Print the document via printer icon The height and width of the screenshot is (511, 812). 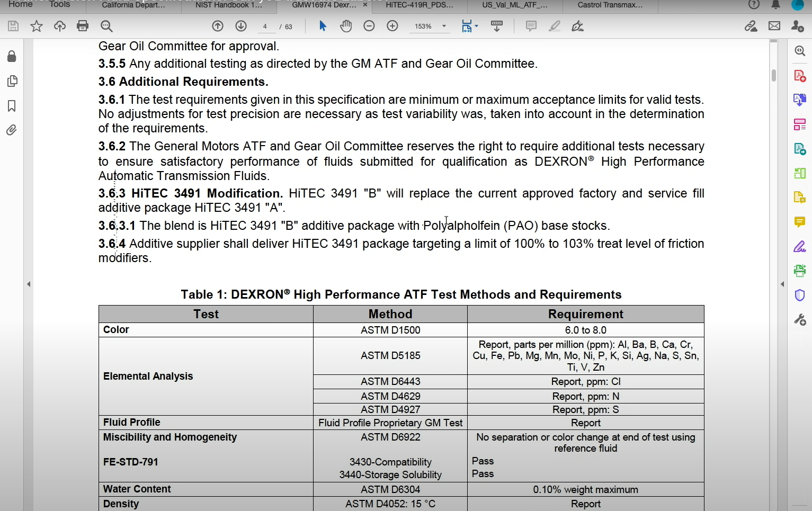[x=83, y=26]
